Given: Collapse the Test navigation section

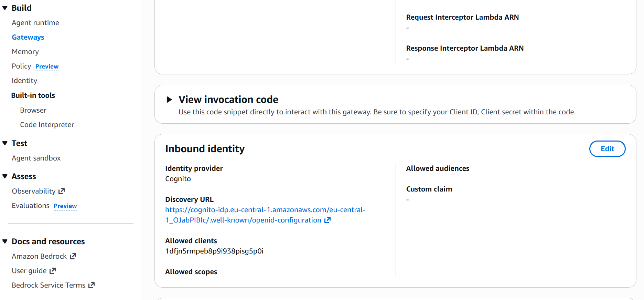Looking at the screenshot, I should (5, 143).
